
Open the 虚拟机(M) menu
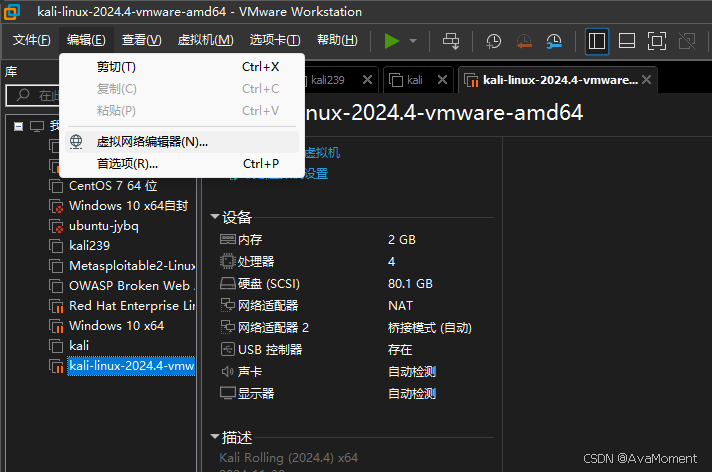(x=205, y=40)
